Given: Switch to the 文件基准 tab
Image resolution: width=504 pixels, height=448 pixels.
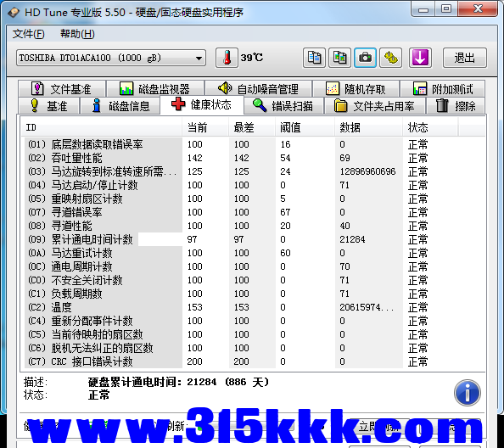Looking at the screenshot, I should pyautogui.click(x=62, y=89).
